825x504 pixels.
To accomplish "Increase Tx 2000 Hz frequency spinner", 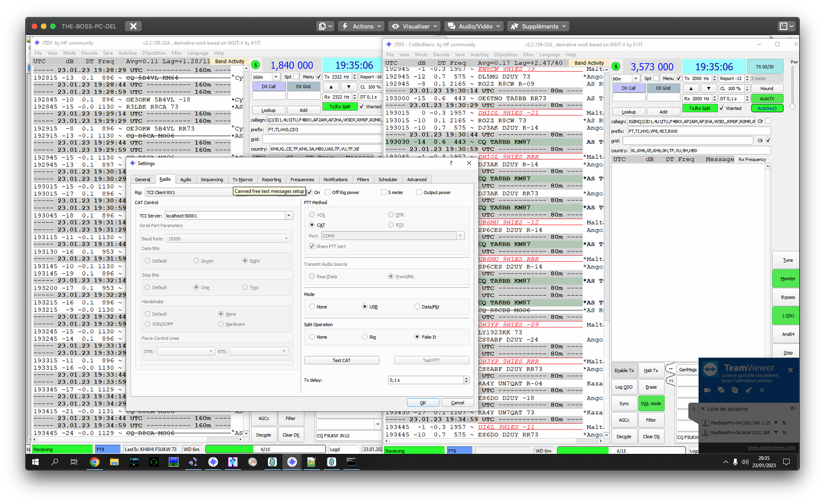I will point(714,77).
